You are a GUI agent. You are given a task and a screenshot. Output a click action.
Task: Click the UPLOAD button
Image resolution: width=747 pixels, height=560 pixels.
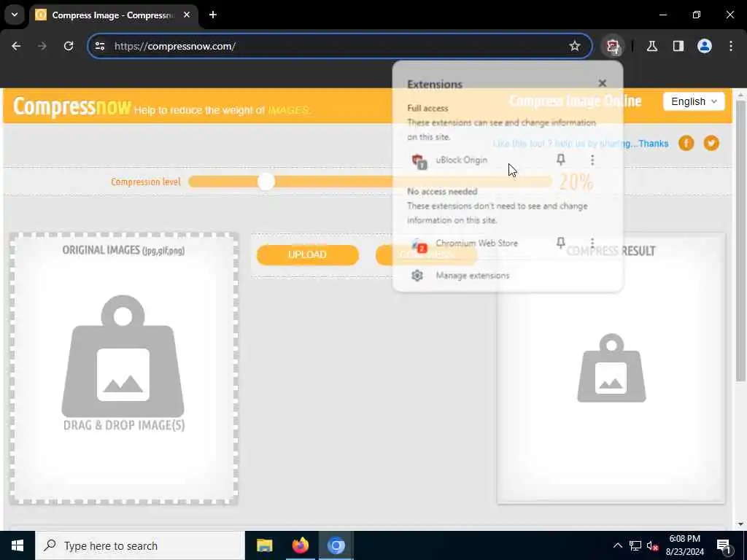[x=307, y=254]
